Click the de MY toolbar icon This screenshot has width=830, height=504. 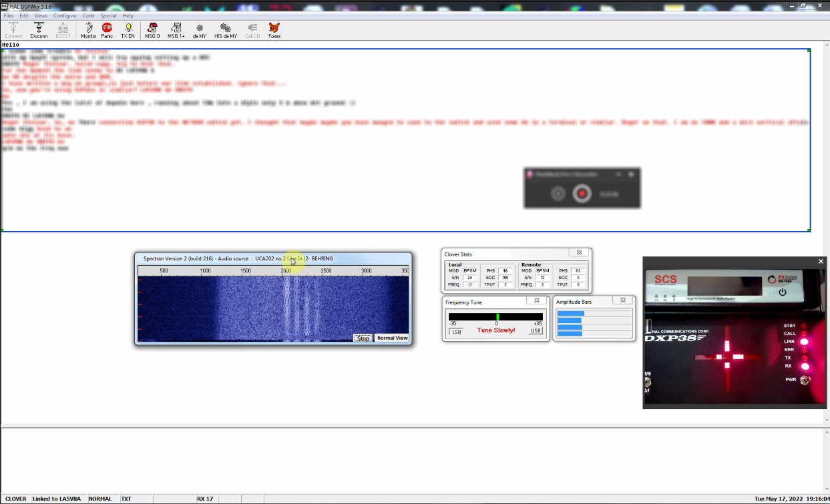click(199, 29)
